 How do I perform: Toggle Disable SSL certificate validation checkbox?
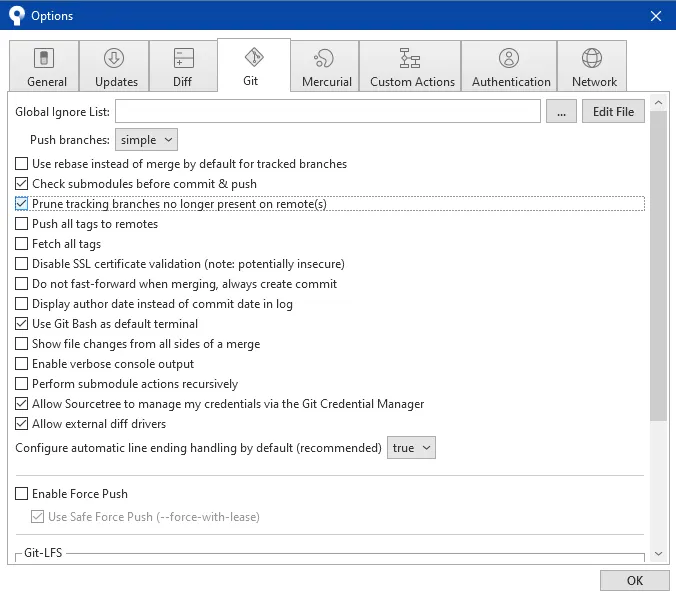[x=22, y=263]
